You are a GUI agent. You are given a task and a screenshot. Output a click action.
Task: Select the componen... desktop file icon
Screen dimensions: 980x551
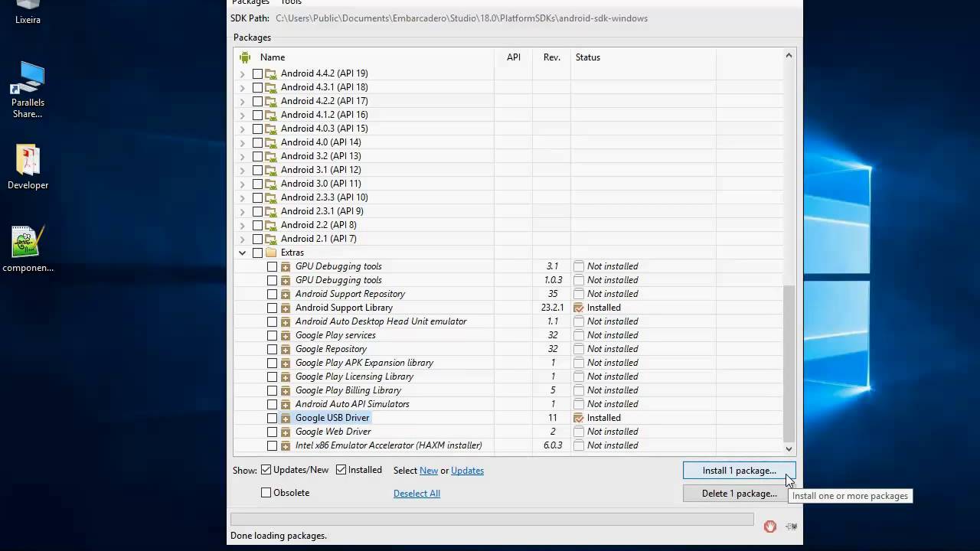[x=28, y=249]
